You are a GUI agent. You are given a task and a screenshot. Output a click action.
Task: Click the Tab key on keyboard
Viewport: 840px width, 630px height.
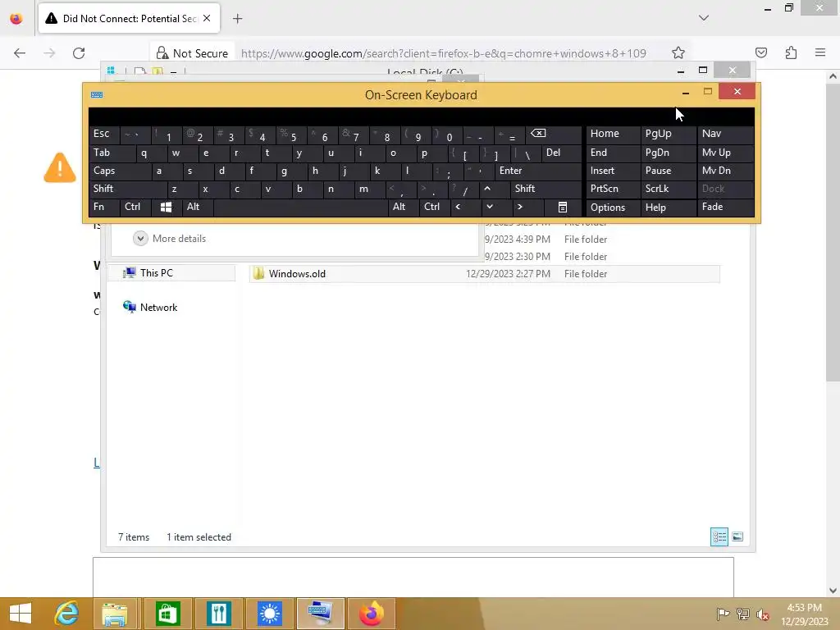click(x=112, y=153)
